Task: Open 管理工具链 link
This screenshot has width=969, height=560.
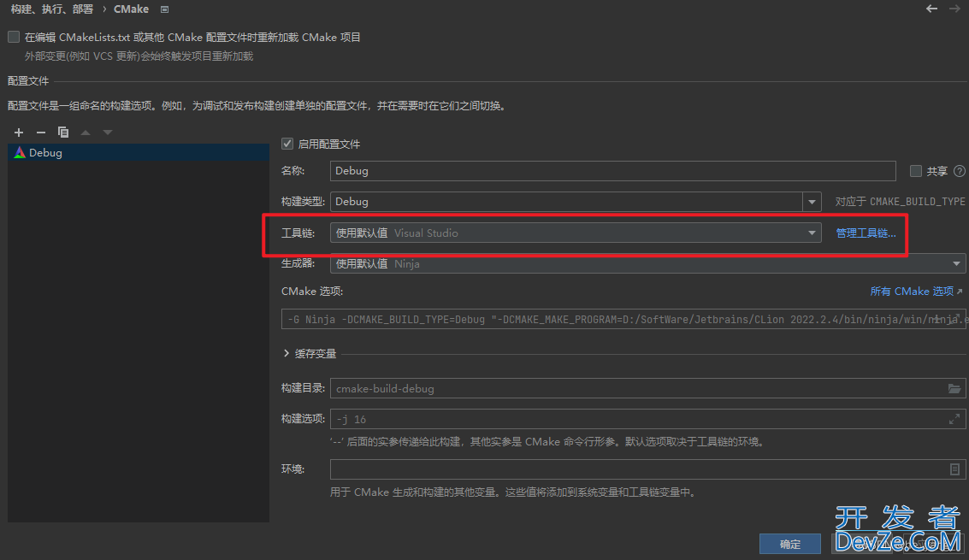Action: 866,233
